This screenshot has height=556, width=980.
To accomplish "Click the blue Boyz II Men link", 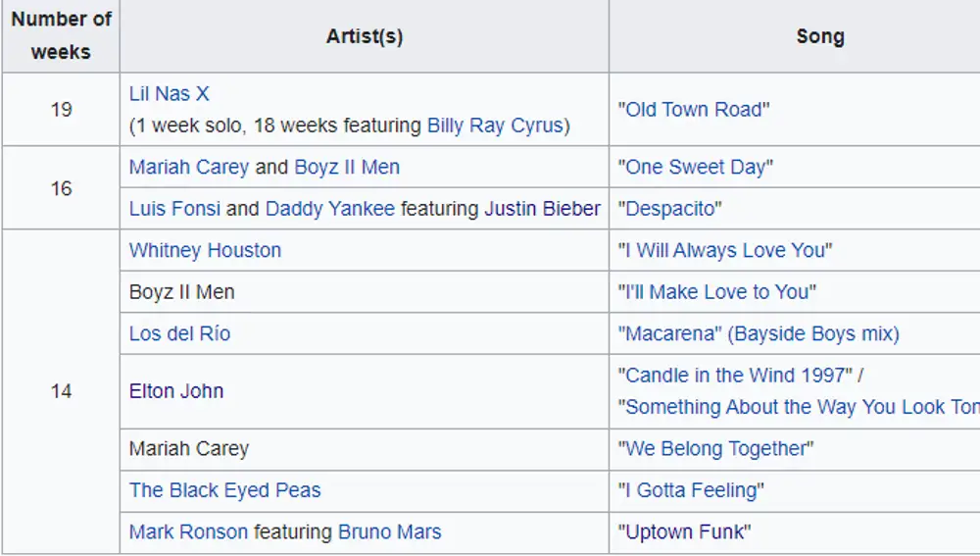I will pyautogui.click(x=347, y=167).
